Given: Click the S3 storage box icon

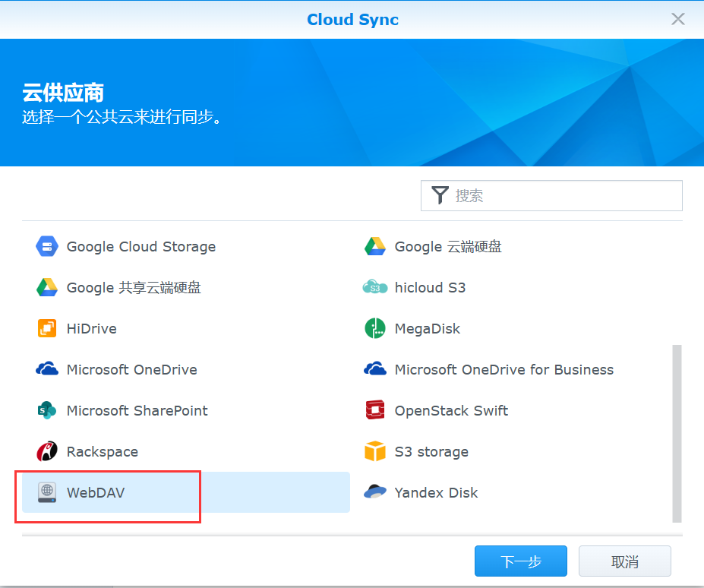Looking at the screenshot, I should (x=375, y=451).
